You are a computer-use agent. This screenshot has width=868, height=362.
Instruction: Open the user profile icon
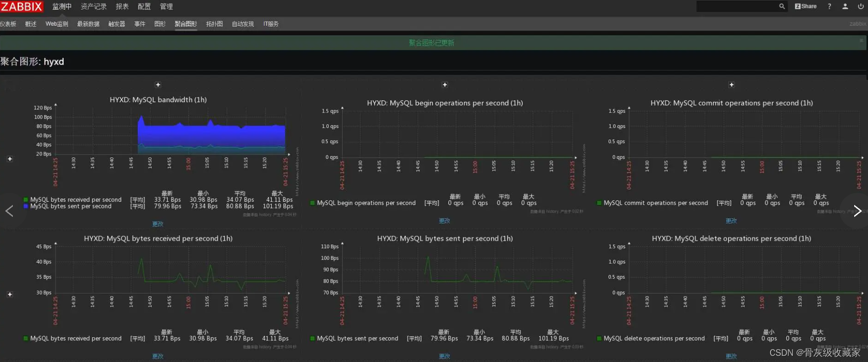(845, 6)
